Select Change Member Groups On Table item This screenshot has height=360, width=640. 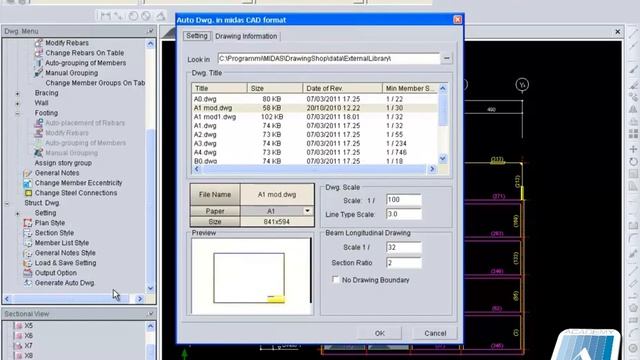pos(95,83)
